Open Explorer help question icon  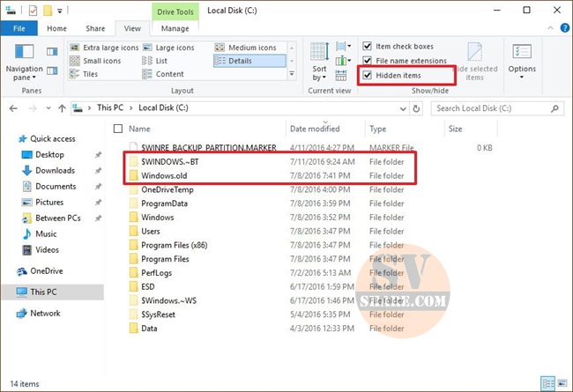click(564, 28)
